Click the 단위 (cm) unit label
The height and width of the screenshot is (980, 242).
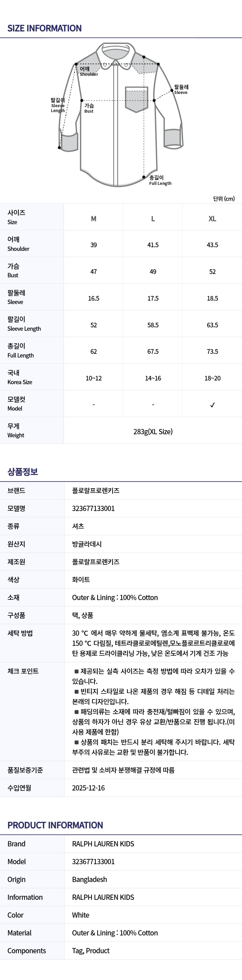point(224,199)
